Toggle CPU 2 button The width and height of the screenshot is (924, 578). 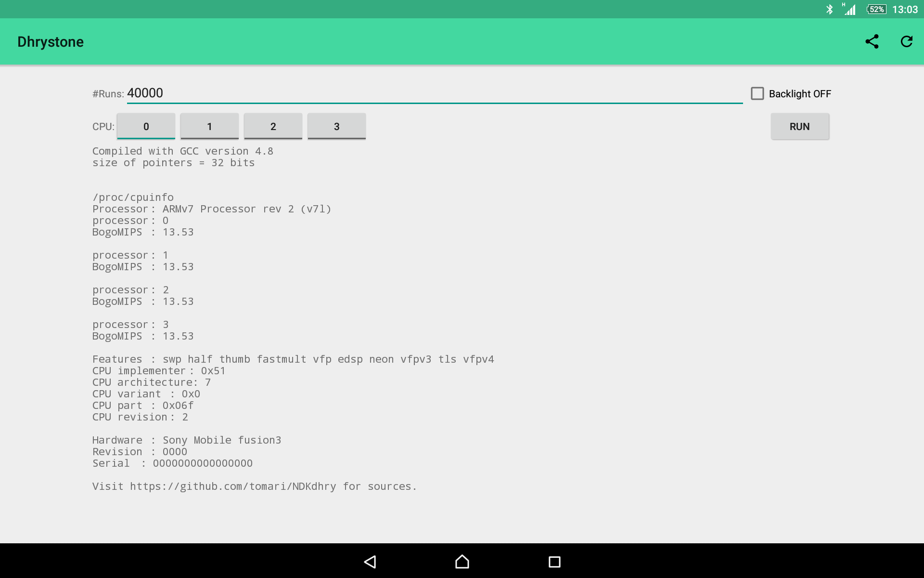click(273, 126)
